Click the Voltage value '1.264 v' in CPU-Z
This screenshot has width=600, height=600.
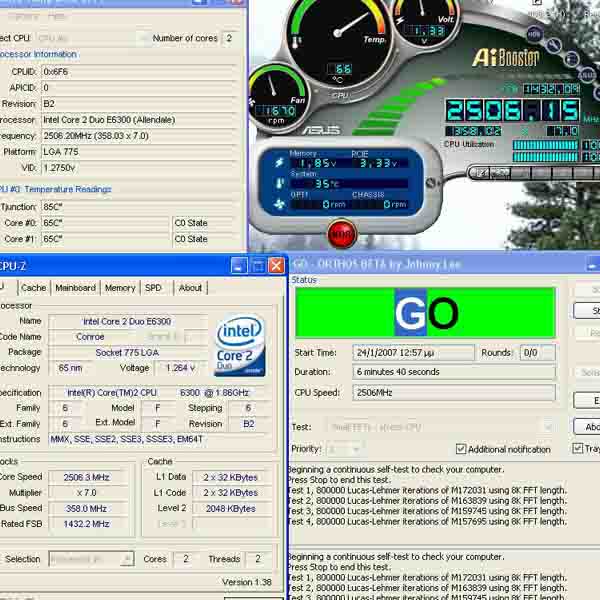coord(179,368)
